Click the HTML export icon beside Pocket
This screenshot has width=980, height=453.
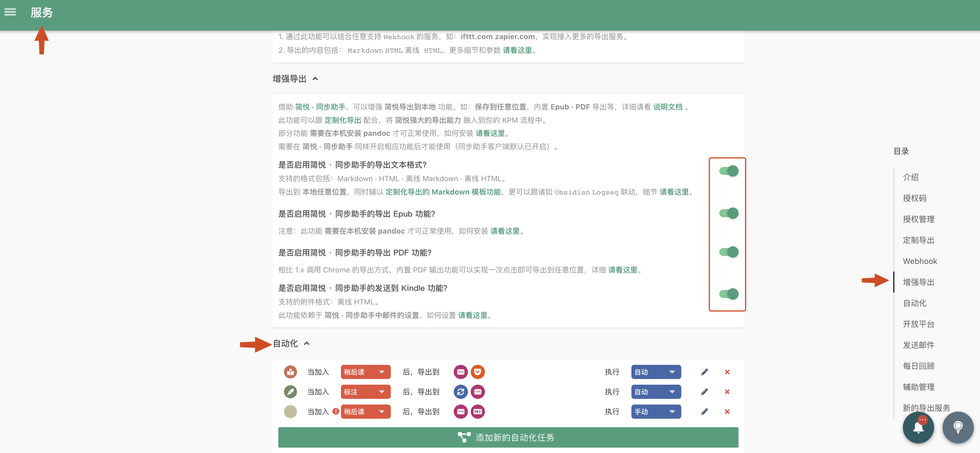click(461, 372)
